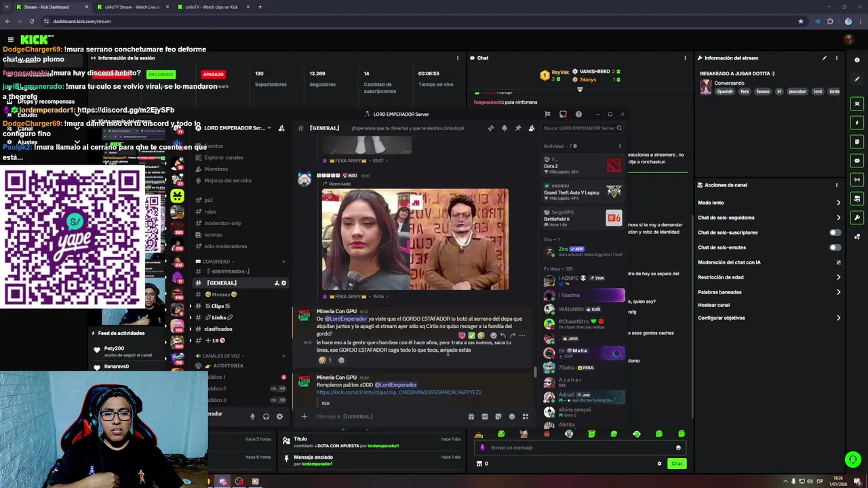Open forwarded image of woman and man
The image size is (868, 488).
point(415,239)
